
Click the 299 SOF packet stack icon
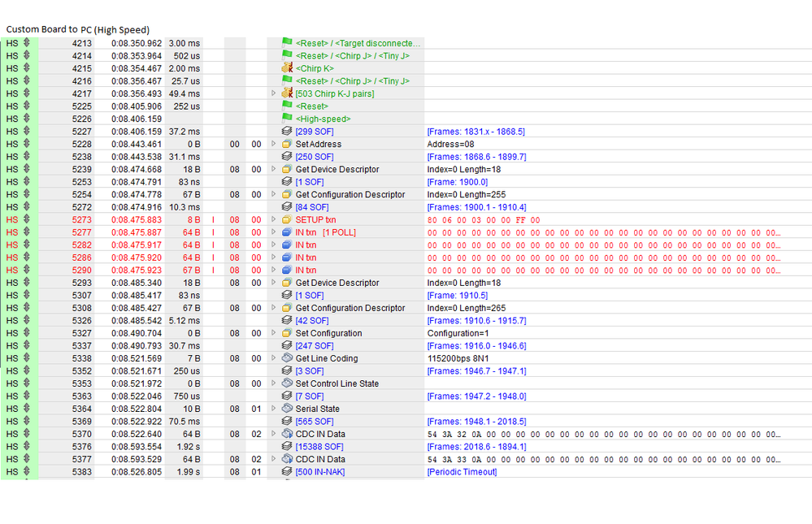[x=287, y=131]
